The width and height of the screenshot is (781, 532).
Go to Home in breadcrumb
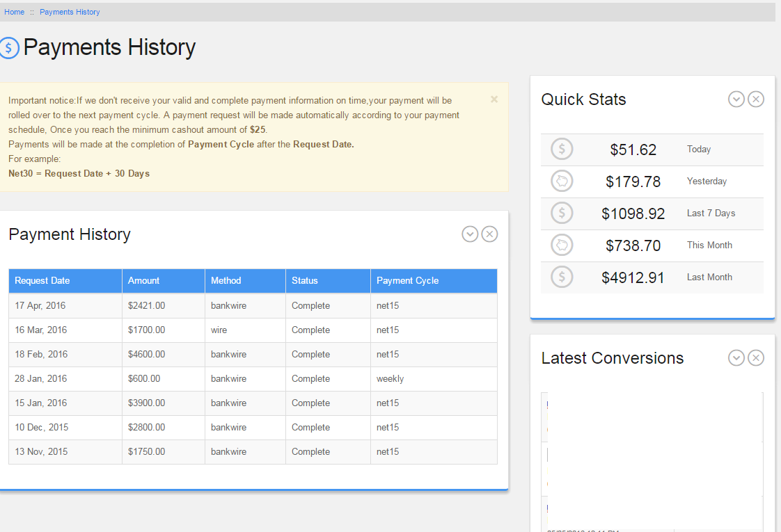pyautogui.click(x=14, y=12)
